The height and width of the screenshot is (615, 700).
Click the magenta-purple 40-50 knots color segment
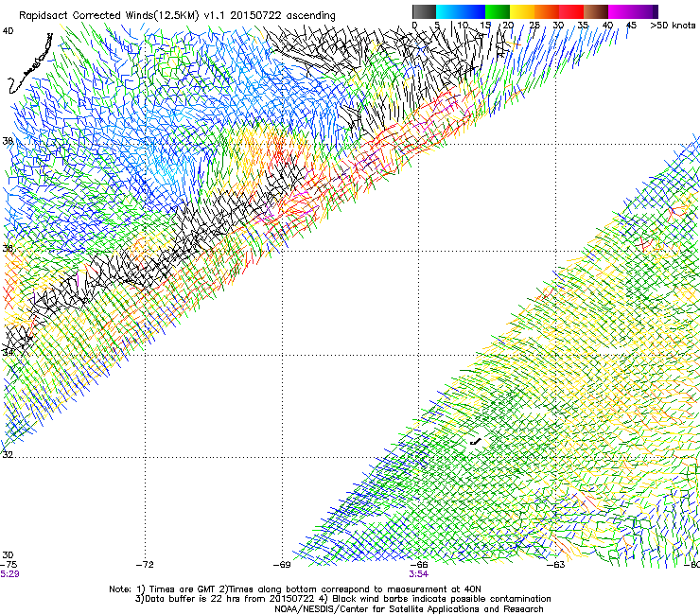[x=633, y=11]
